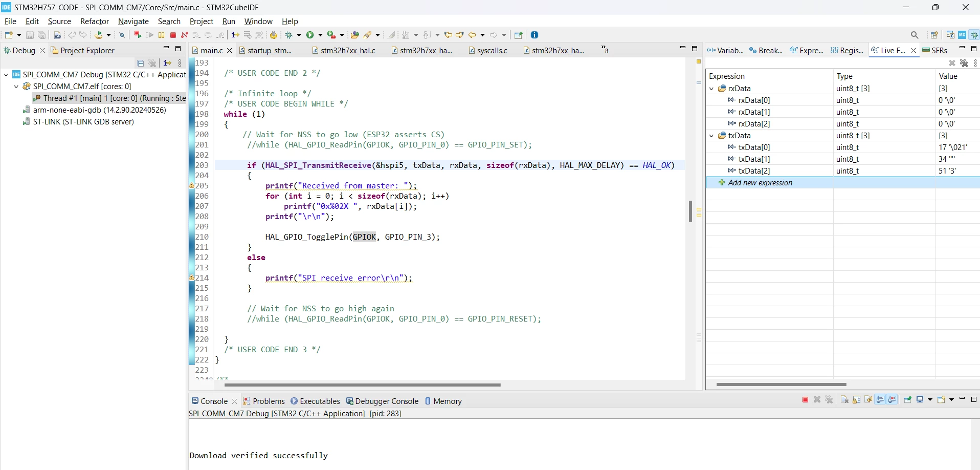Viewport: 980px width, 470px height.
Task: Click the Disconnect debug icon
Action: [185, 35]
